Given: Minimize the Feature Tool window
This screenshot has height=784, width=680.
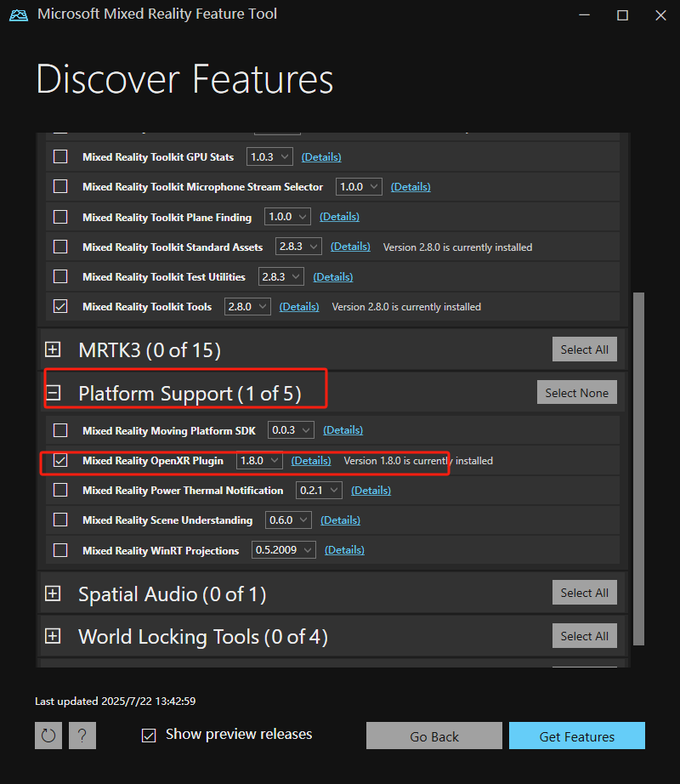Looking at the screenshot, I should [x=585, y=15].
